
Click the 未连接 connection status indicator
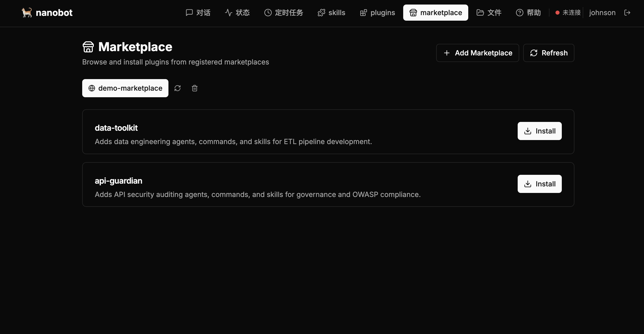coord(568,13)
